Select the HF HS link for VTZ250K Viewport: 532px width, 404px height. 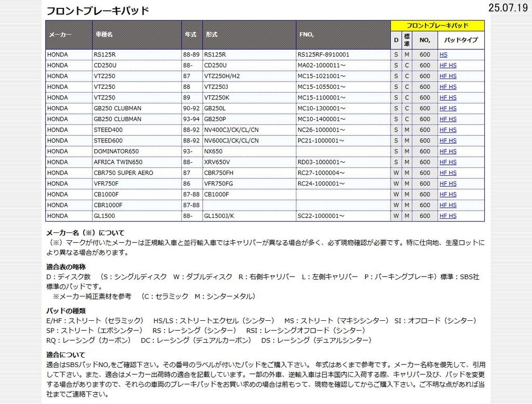point(447,98)
